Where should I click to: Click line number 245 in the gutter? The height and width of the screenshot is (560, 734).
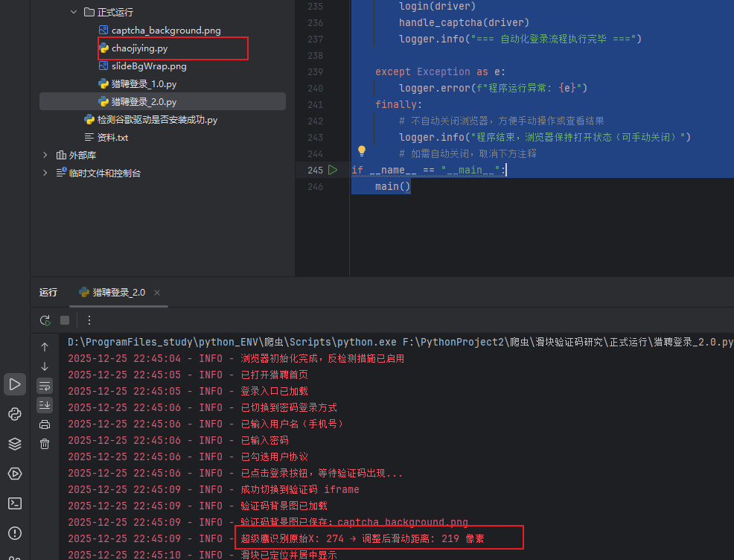pos(315,170)
